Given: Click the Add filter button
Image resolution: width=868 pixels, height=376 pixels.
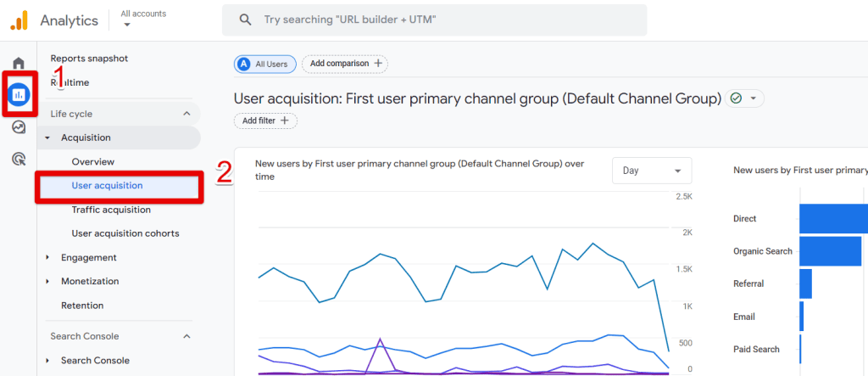Looking at the screenshot, I should (265, 121).
